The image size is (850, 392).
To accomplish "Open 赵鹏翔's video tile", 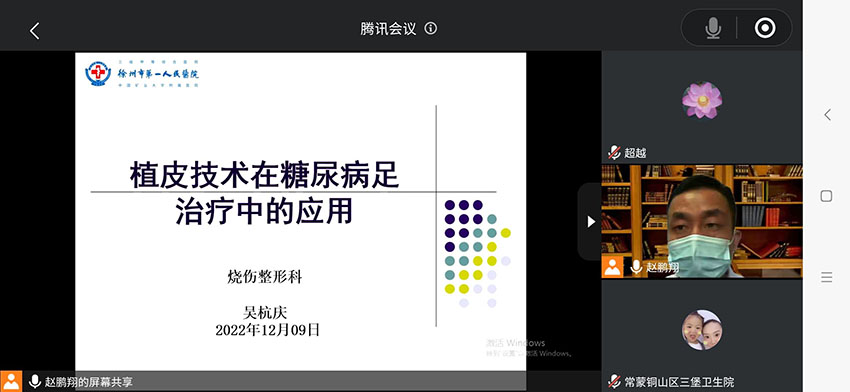I will 702,221.
